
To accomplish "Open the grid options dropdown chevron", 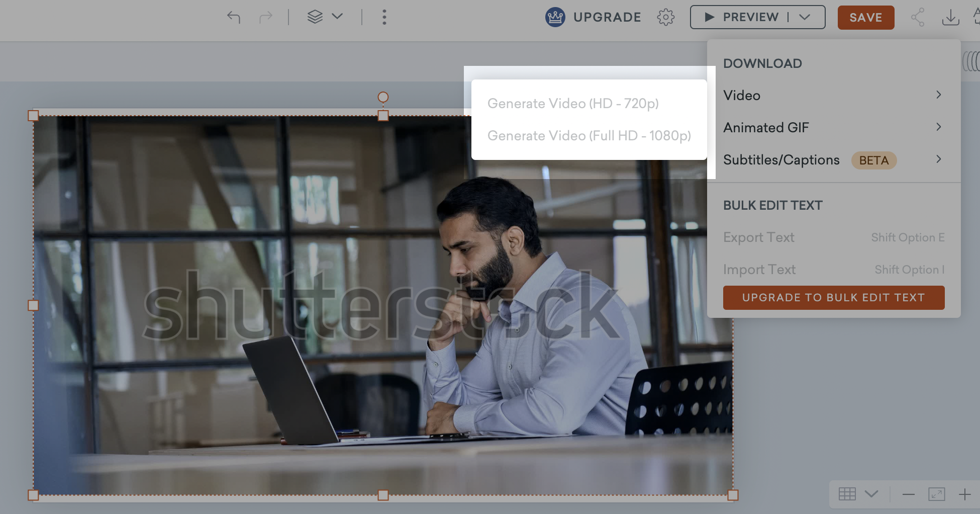I will 871,494.
